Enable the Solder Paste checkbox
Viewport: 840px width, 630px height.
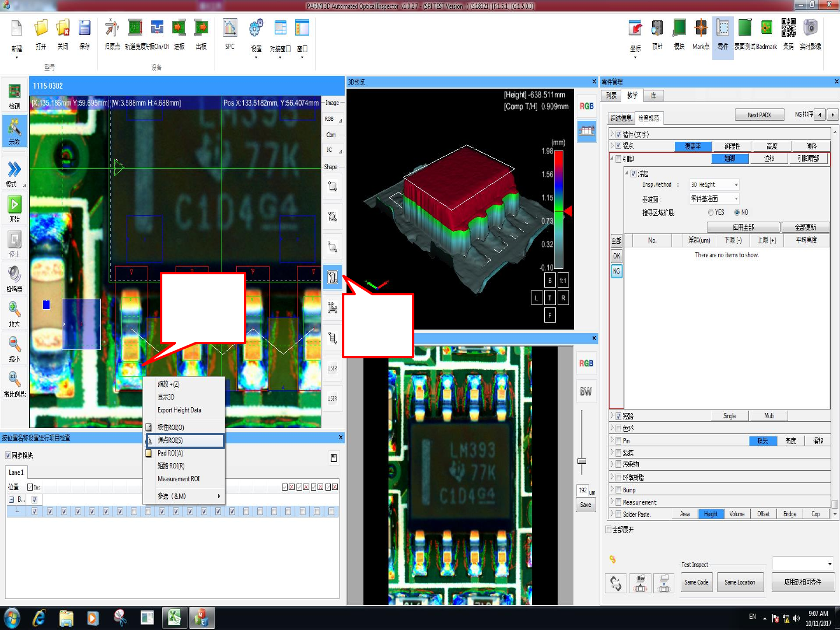[x=618, y=514]
